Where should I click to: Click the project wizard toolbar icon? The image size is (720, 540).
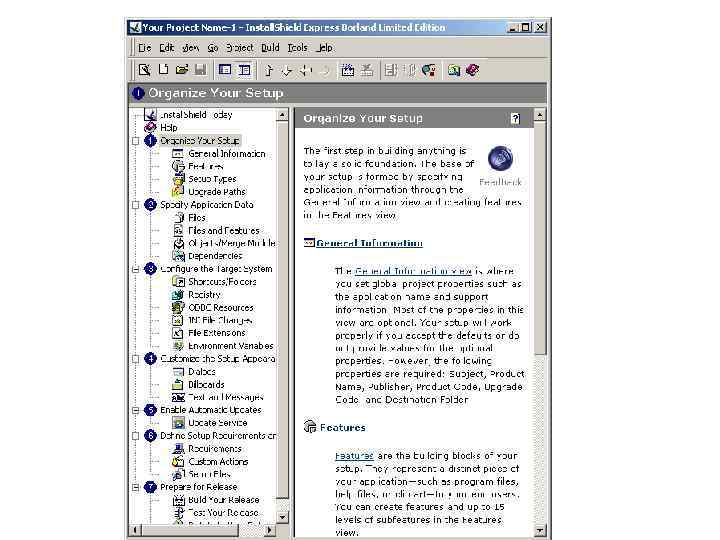click(145, 70)
